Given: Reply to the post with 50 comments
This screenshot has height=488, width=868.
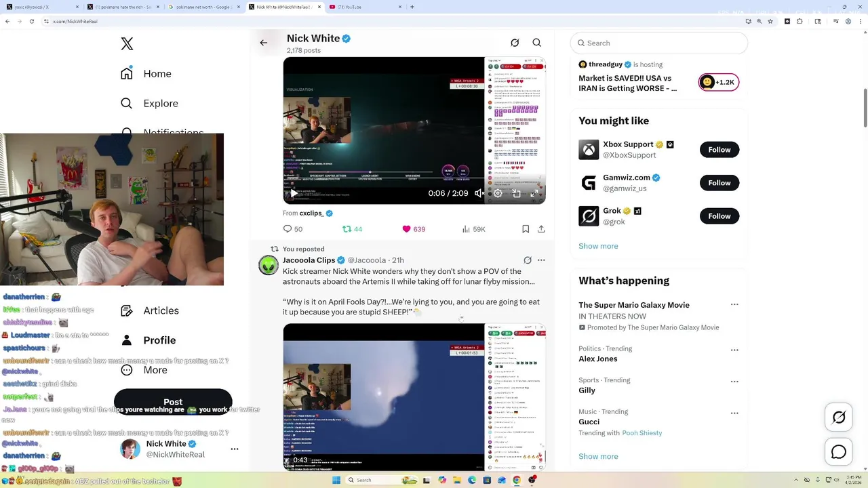Looking at the screenshot, I should [x=293, y=229].
